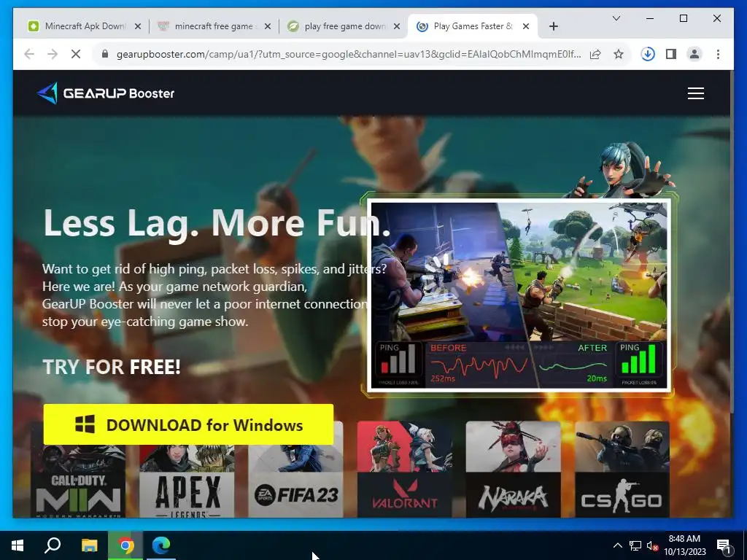
Task: Open Chrome profile avatar
Action: [694, 54]
